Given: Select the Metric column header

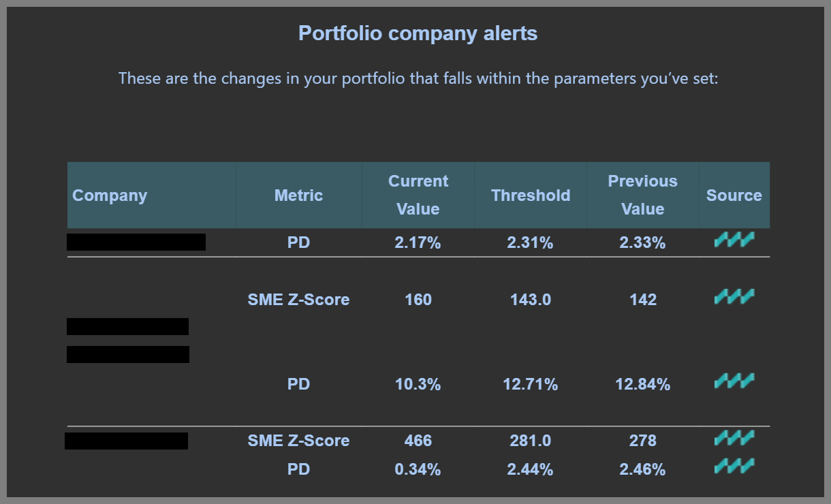Looking at the screenshot, I should coord(298,195).
